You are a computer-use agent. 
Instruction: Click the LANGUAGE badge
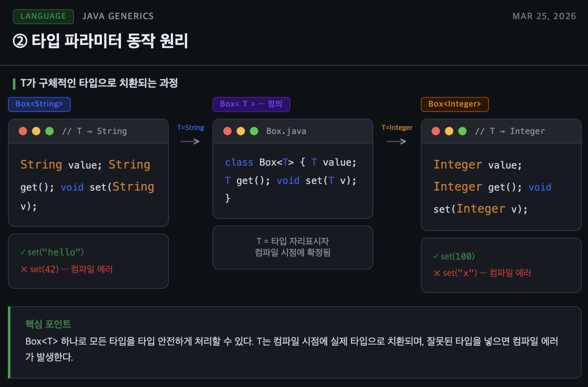[x=43, y=16]
